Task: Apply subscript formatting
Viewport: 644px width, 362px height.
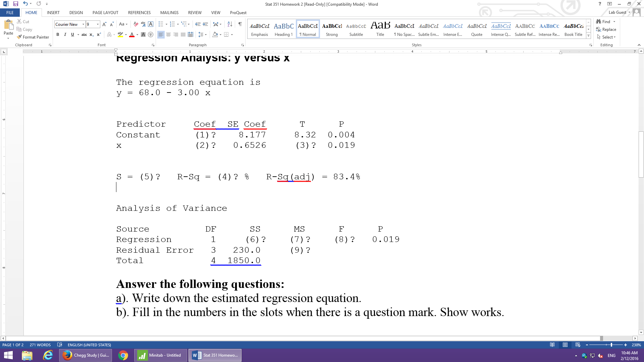Action: 91,35
